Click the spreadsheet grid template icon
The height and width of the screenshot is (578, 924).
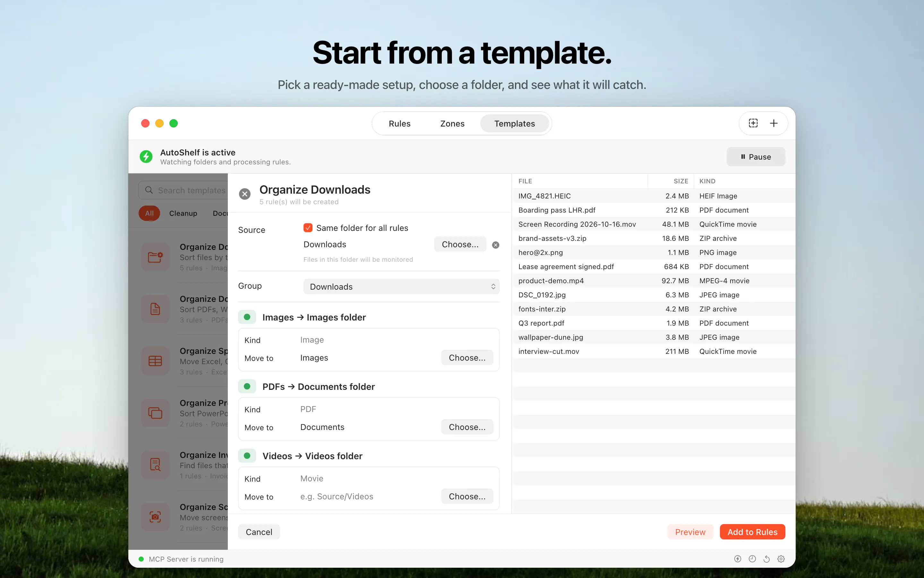pos(155,361)
